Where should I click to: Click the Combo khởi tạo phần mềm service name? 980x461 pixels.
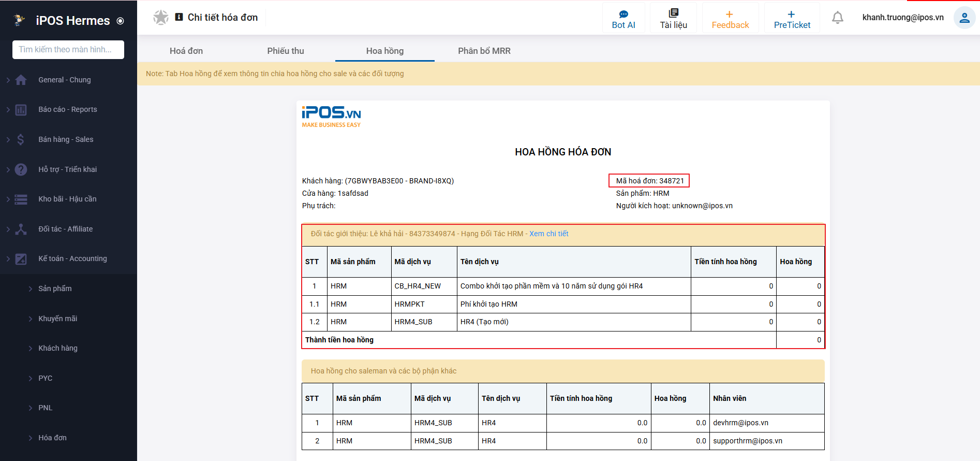click(552, 286)
